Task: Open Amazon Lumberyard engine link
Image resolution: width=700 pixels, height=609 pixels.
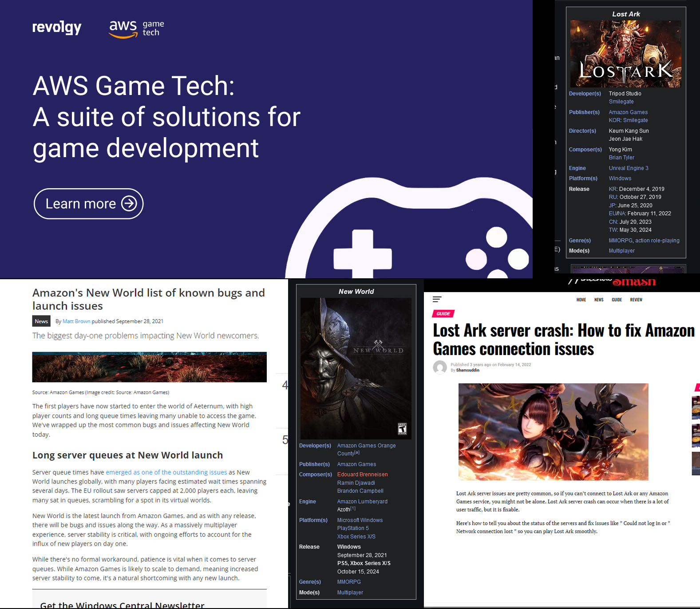Action: pyautogui.click(x=362, y=502)
